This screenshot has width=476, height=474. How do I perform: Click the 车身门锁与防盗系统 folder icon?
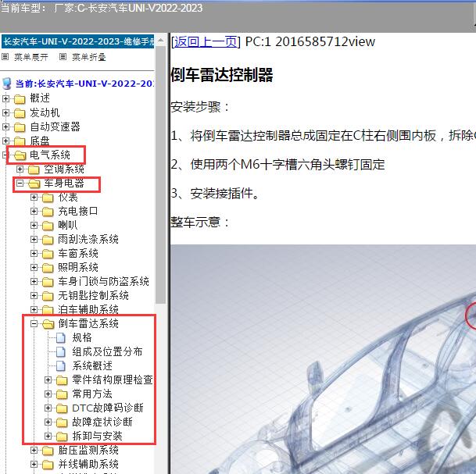tap(48, 282)
